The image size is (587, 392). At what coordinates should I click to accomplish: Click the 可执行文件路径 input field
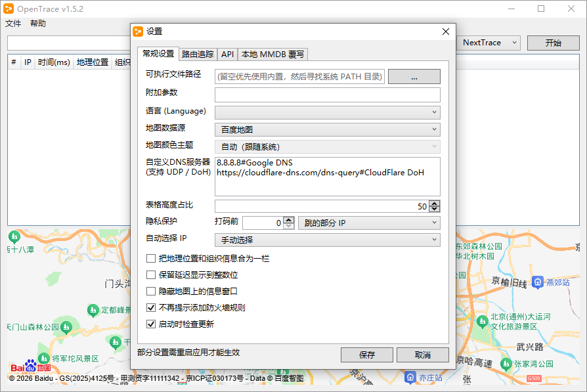(300, 77)
